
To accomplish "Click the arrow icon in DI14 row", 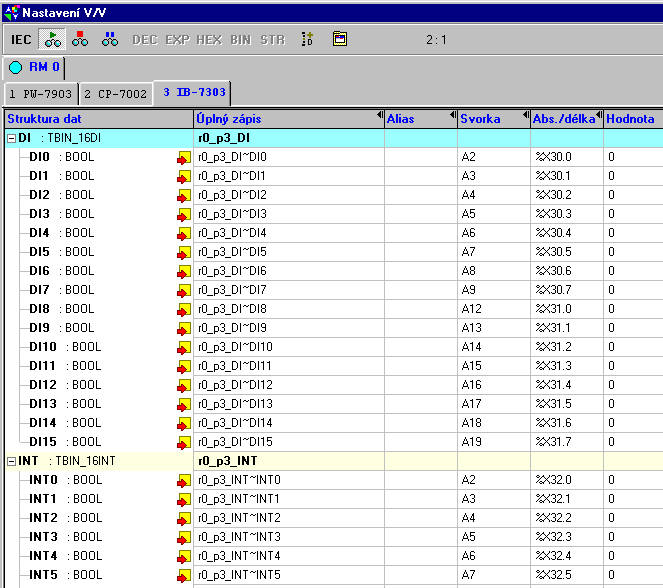I will coord(184,424).
